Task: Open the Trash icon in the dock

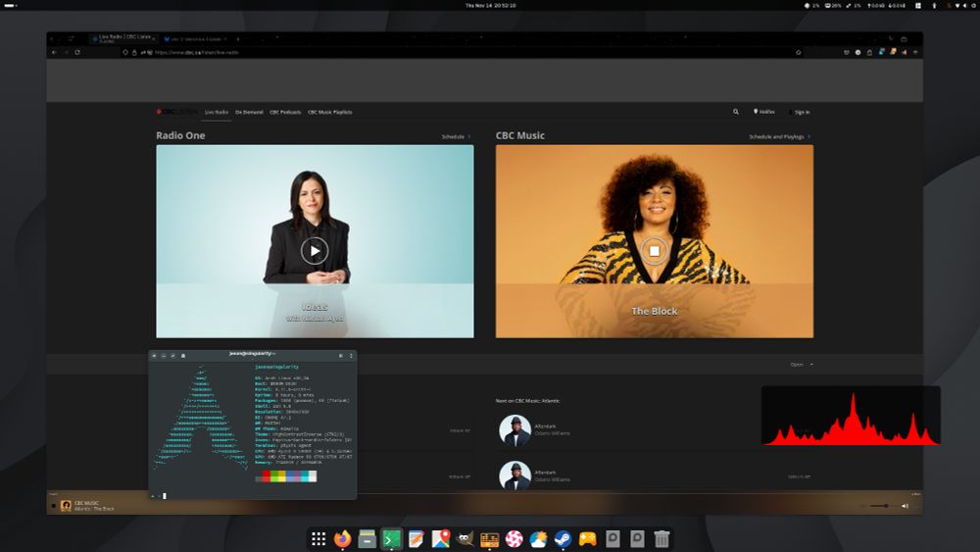Action: [x=661, y=538]
